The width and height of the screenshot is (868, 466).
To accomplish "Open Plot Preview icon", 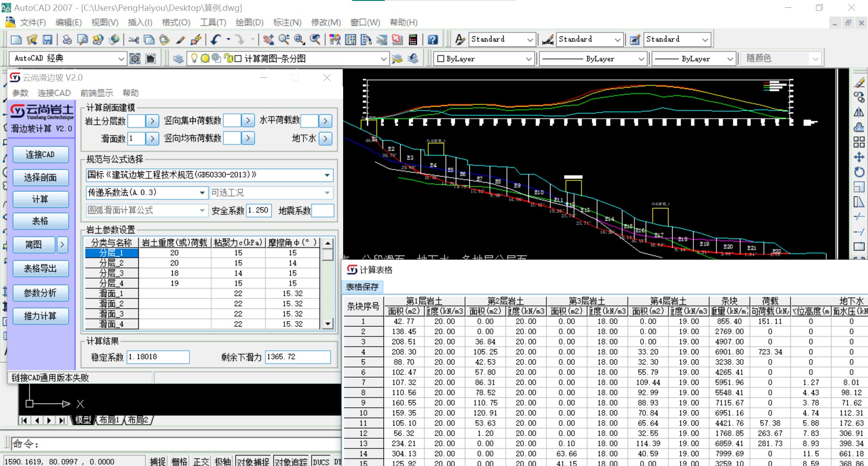I will click(82, 40).
